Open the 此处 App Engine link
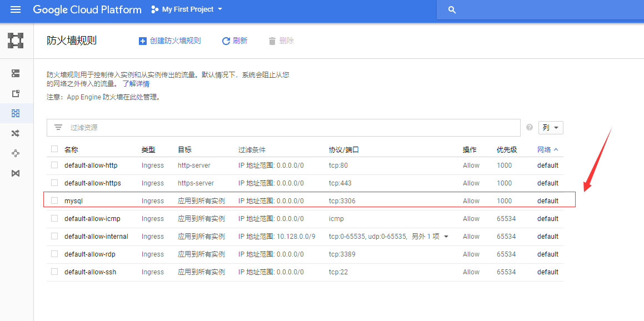The width and height of the screenshot is (644, 321). click(136, 97)
